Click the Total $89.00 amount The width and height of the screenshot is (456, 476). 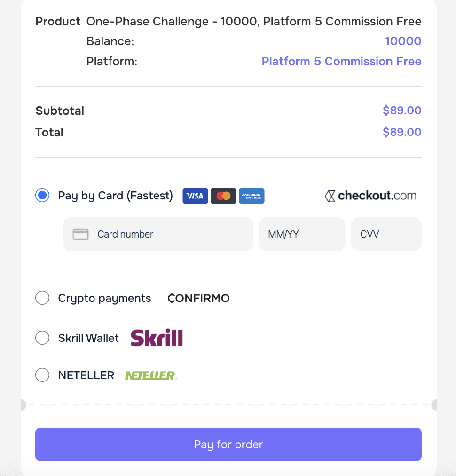(401, 132)
